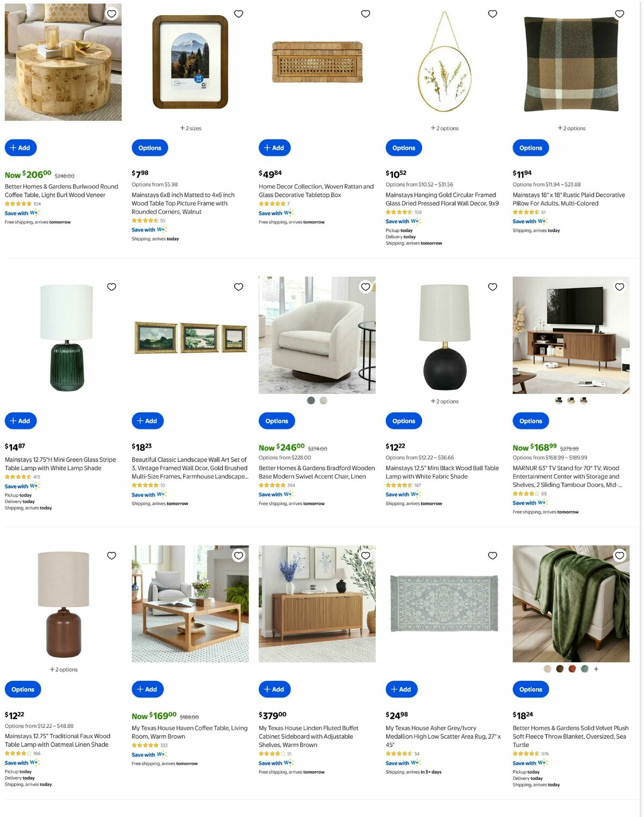
Task: Select first TV stand variant thumbnail swatch
Action: 559,400
